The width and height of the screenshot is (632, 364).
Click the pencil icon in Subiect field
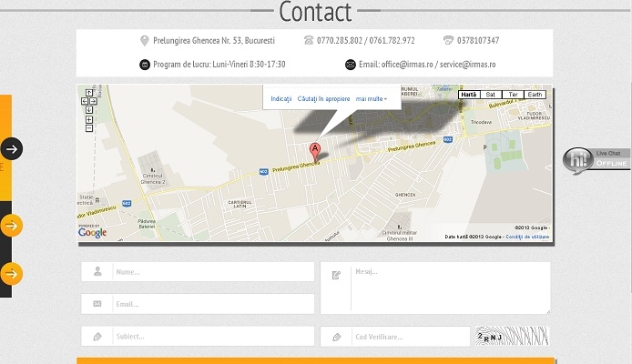[97, 337]
